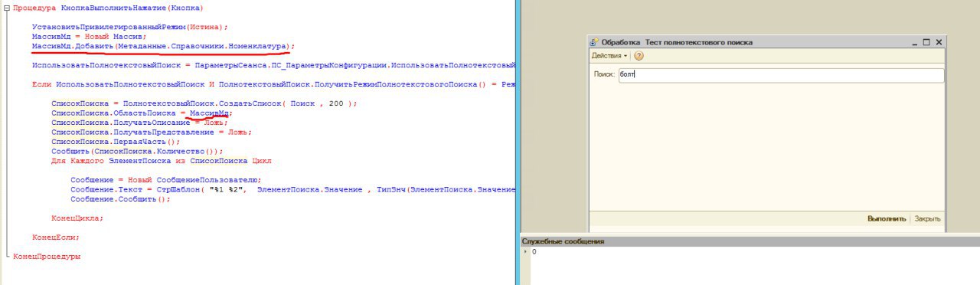
Task: Select the message line showing 0
Action: 534,251
